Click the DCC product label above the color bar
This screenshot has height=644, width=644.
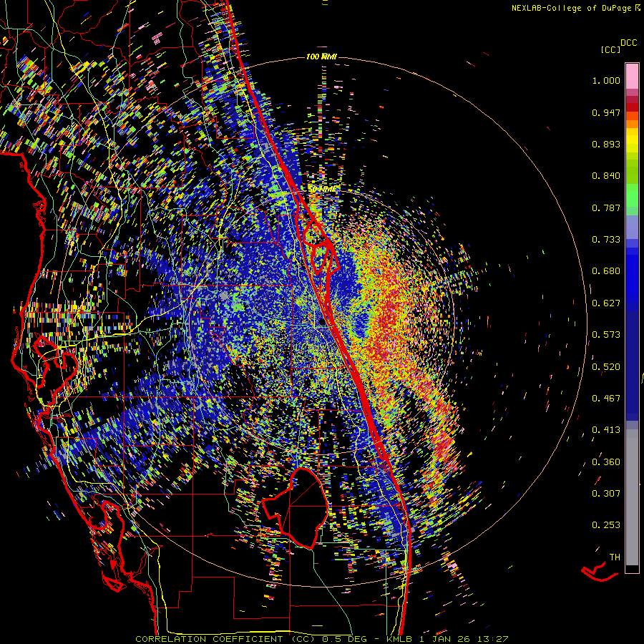(629, 42)
